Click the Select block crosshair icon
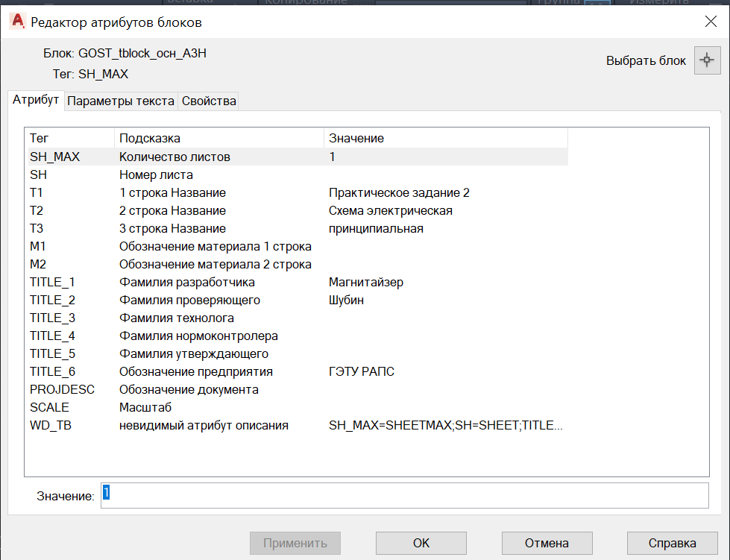 pyautogui.click(x=707, y=60)
